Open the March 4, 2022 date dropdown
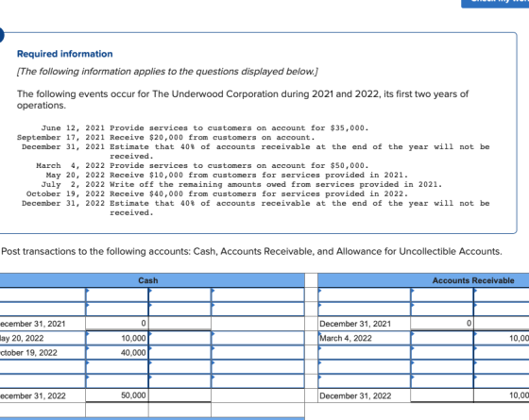This screenshot has width=529, height=420. [x=364, y=338]
